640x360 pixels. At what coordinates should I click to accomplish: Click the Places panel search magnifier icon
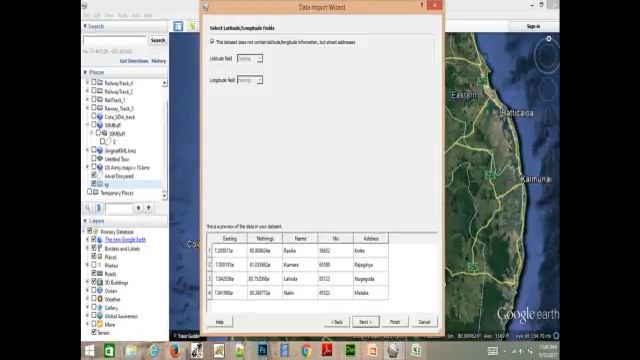(88, 208)
